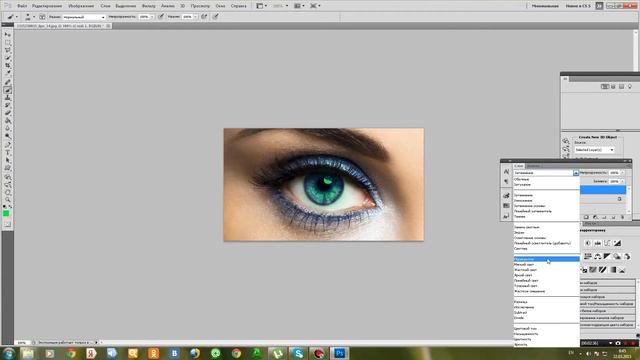Expand the Цветовой тон/Насыщенность presets row
This screenshot has height=360, width=640.
[x=608, y=304]
